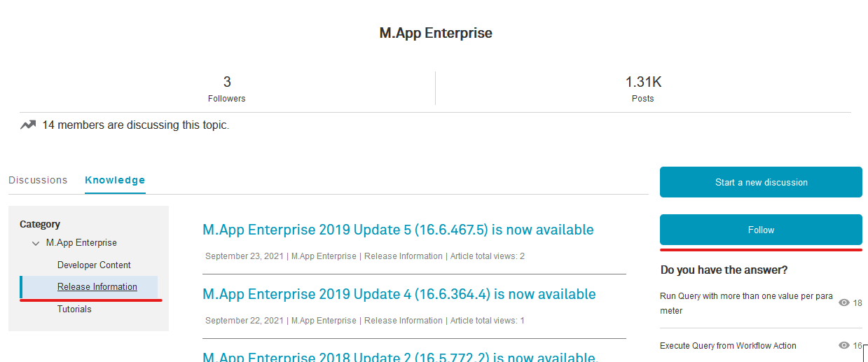Click the M.App Enterprise page heading
This screenshot has height=362, width=868.
pos(436,33)
